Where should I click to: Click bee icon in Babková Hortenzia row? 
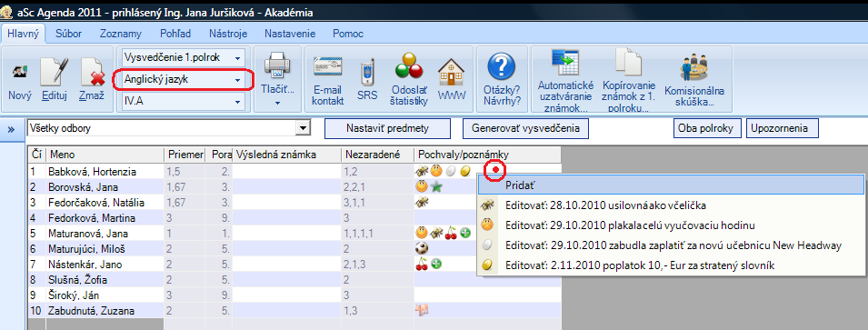[x=422, y=172]
